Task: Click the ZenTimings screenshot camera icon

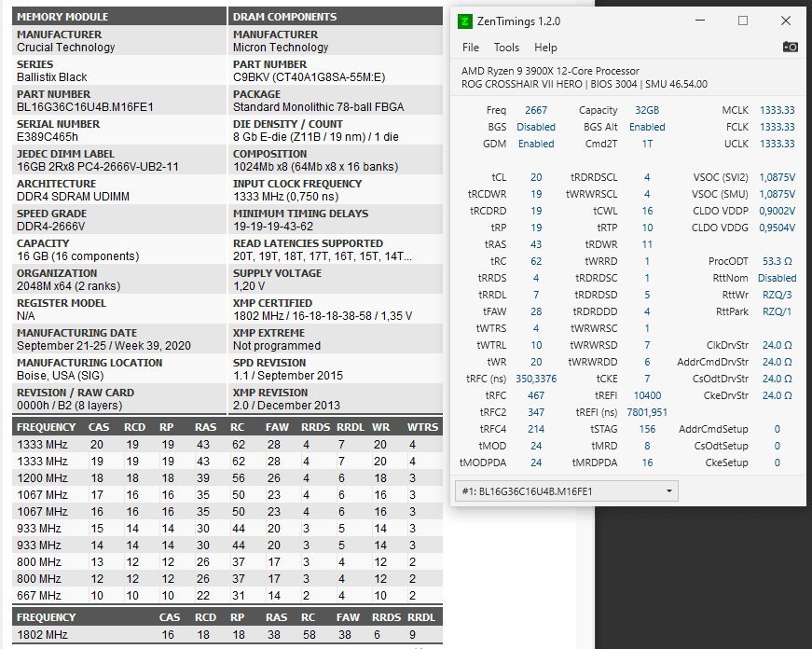Action: click(x=790, y=48)
